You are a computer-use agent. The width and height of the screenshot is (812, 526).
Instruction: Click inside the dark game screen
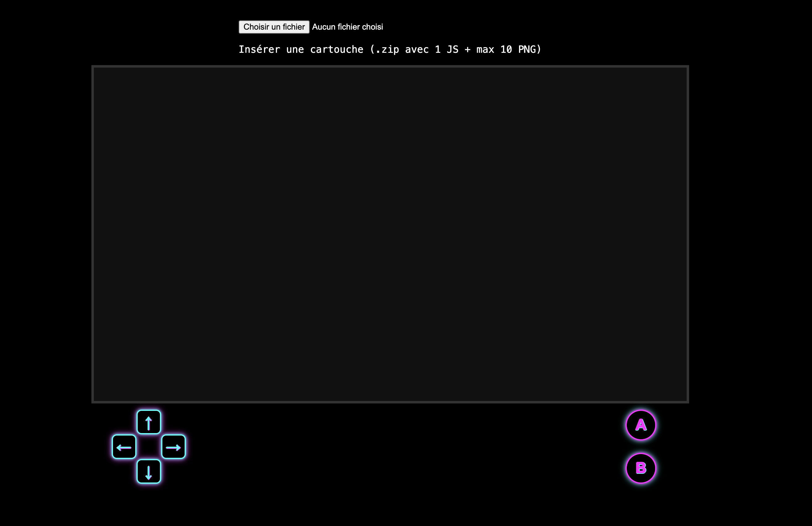tap(390, 234)
